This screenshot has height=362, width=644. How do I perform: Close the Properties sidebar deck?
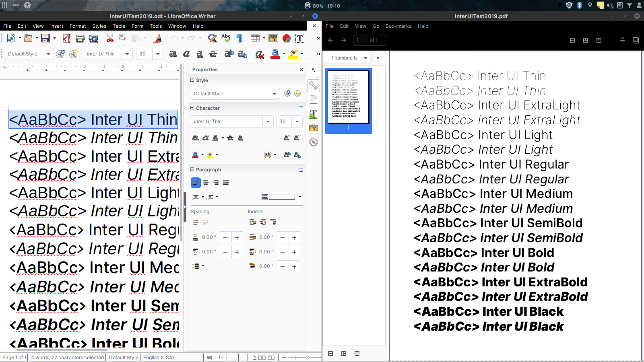click(x=301, y=70)
